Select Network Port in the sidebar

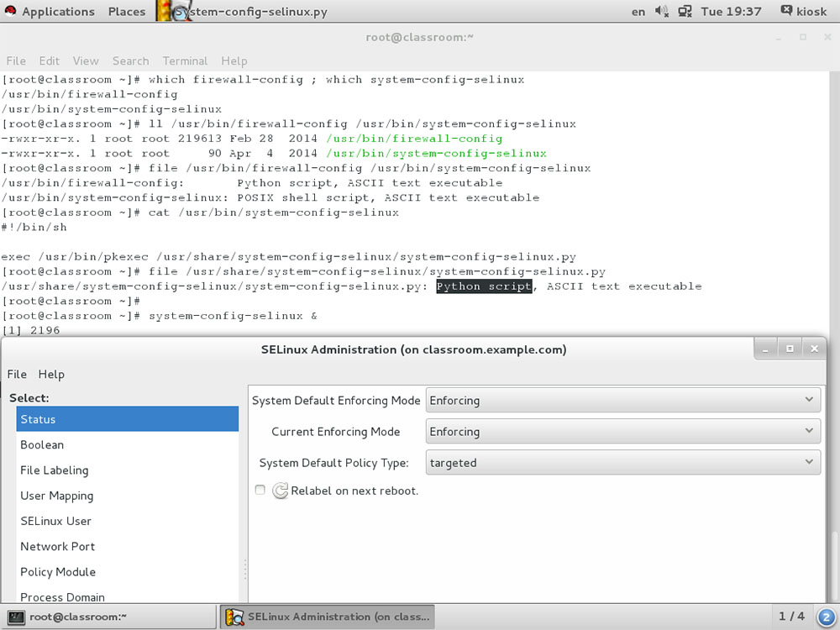coord(128,547)
